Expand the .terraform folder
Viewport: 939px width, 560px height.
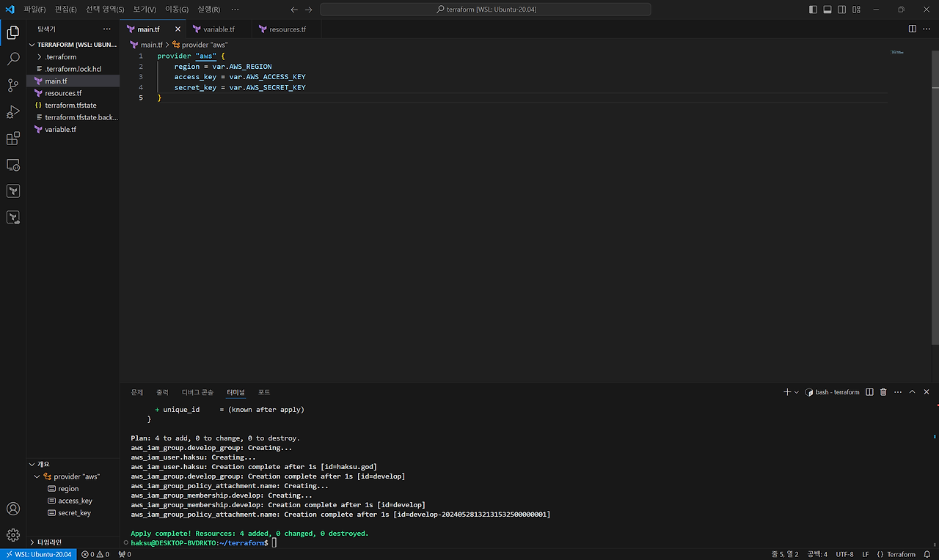[x=60, y=56]
